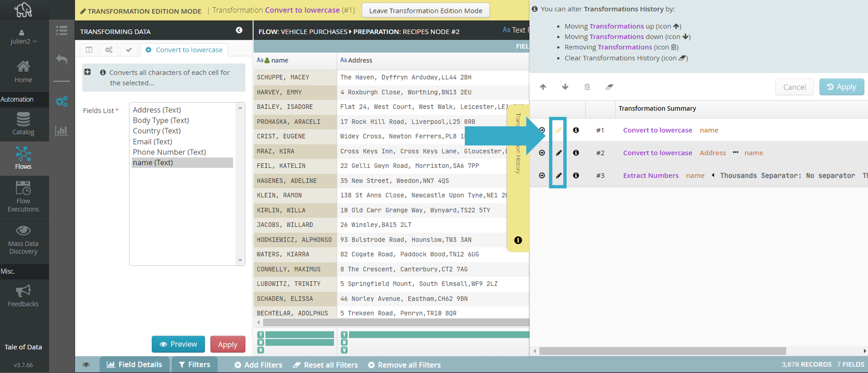Expand the ellipsis in transformation #2 fields
The image size is (868, 373).
(x=735, y=153)
